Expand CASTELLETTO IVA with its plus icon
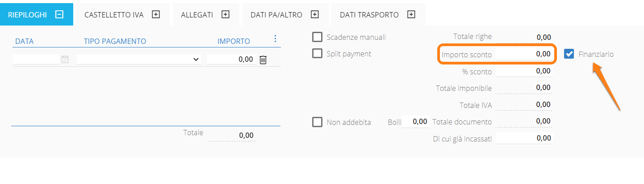644x184 pixels. point(156,14)
